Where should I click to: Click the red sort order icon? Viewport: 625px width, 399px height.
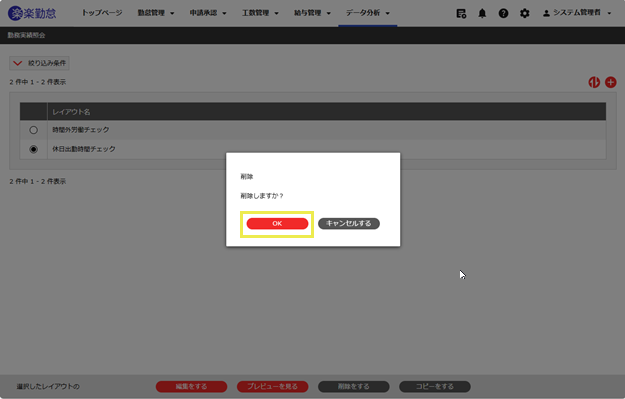594,82
